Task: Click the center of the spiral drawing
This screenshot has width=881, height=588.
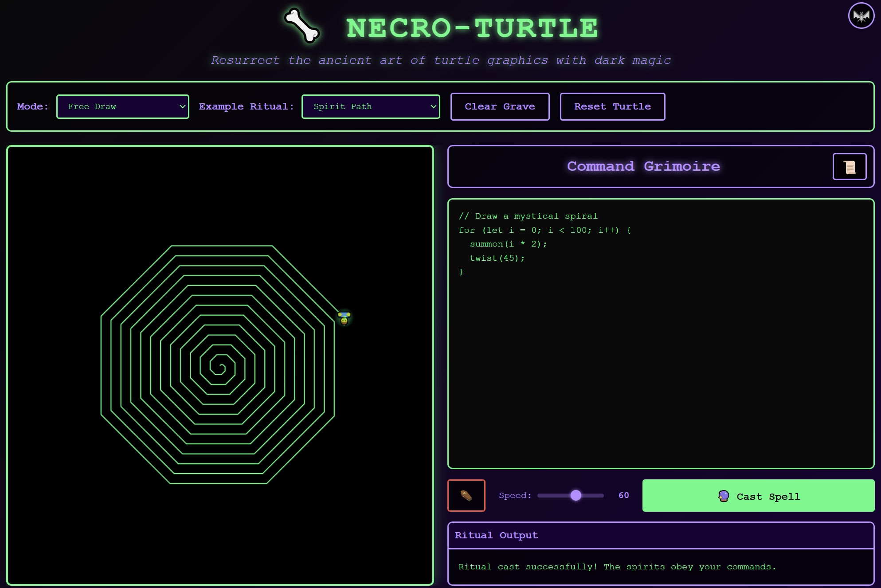Action: tap(220, 367)
